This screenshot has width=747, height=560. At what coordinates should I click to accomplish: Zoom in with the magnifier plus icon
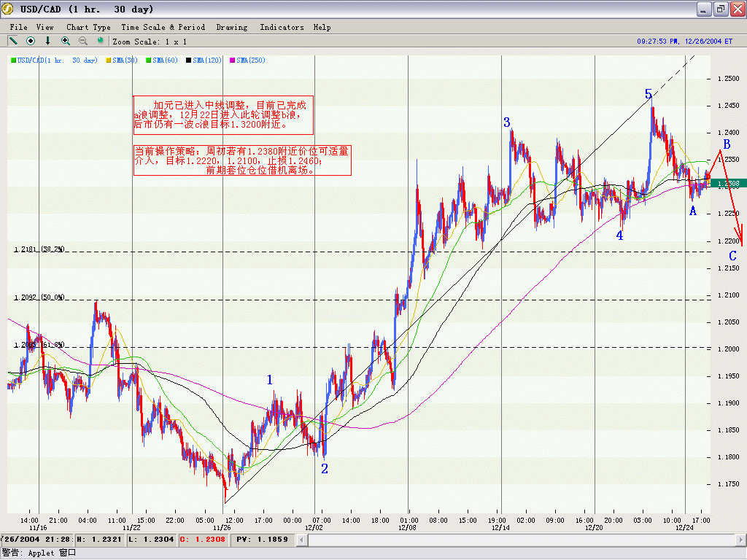tap(65, 41)
